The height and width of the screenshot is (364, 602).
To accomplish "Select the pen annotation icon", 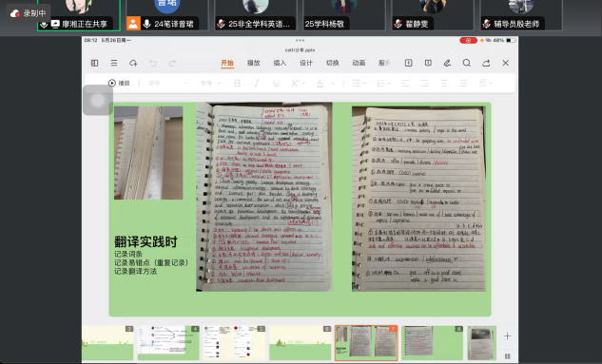I will [x=447, y=63].
